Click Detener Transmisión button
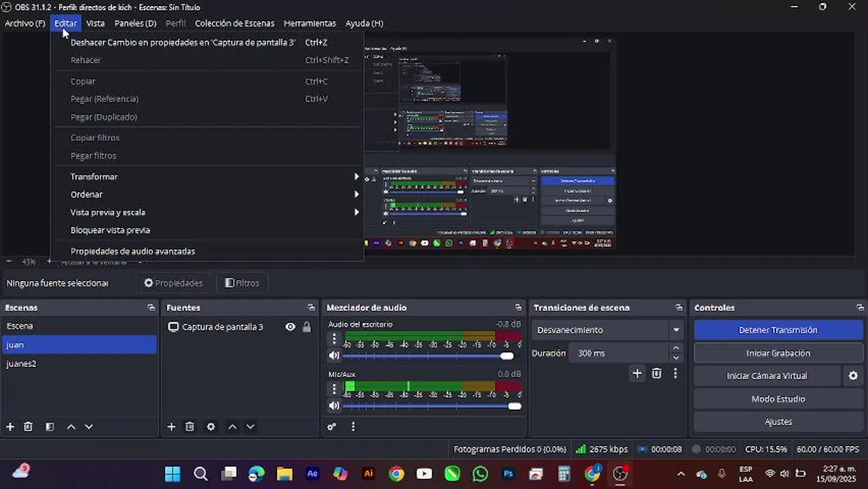Screen dimensions: 868x489 point(778,330)
